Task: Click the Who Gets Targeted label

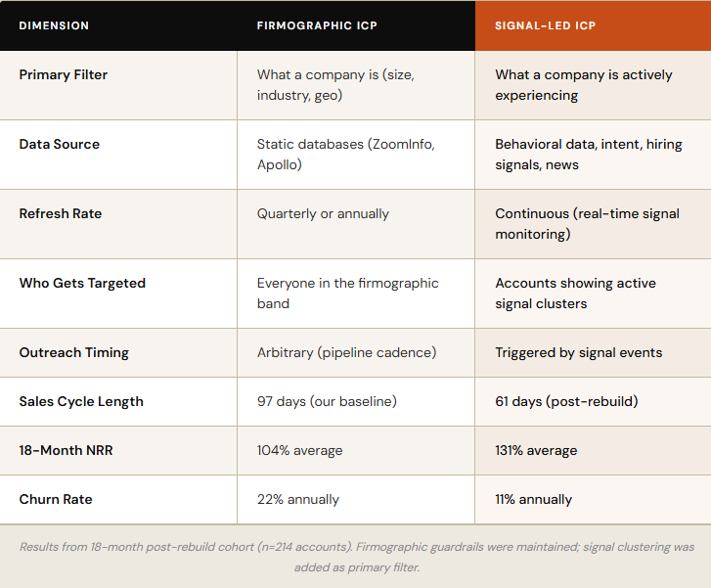Action: (x=82, y=283)
